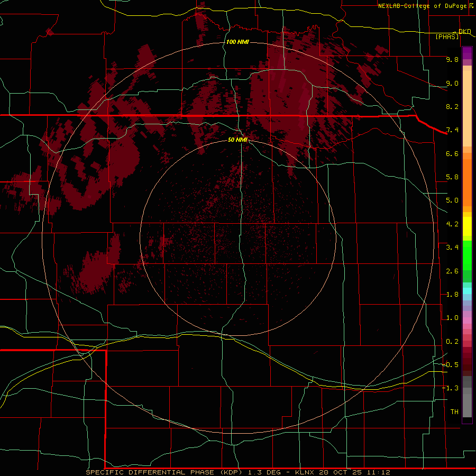Select the 2.6 scale label
The height and width of the screenshot is (476, 476).
pos(452,271)
